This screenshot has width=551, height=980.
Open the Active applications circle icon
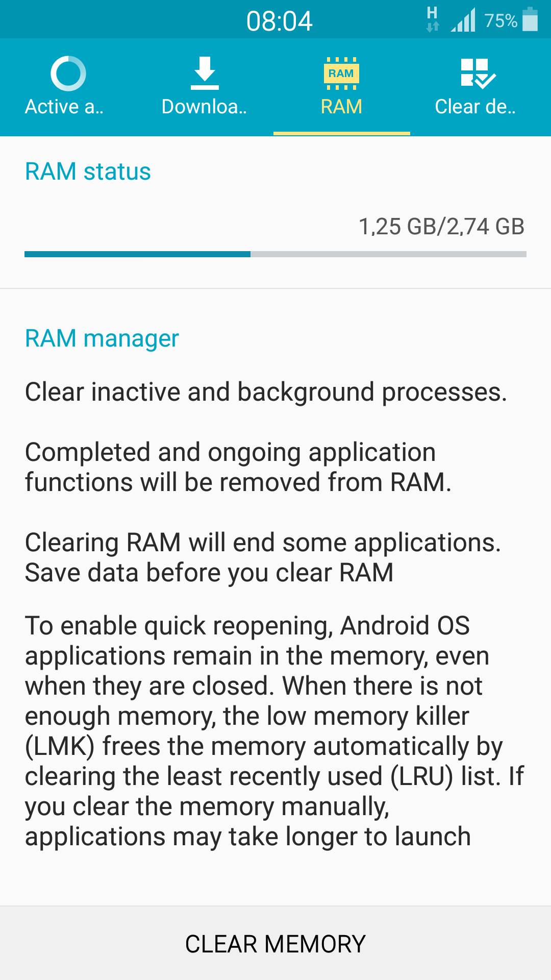68,73
